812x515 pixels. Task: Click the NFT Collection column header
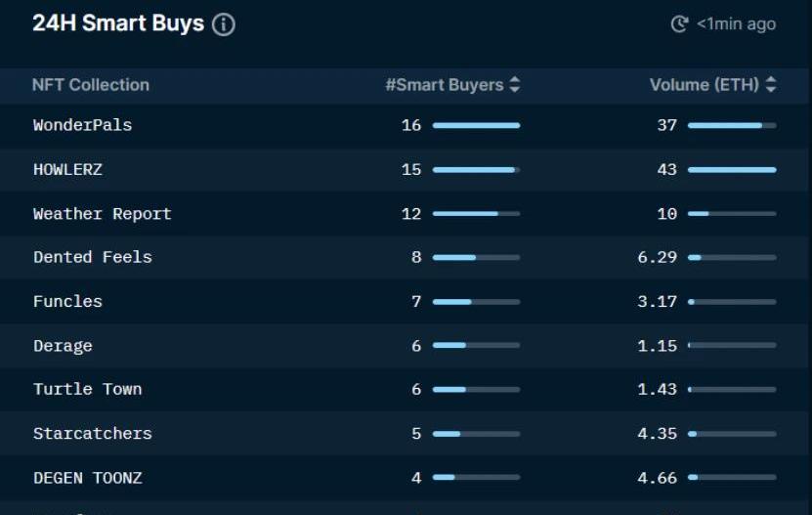click(x=91, y=85)
